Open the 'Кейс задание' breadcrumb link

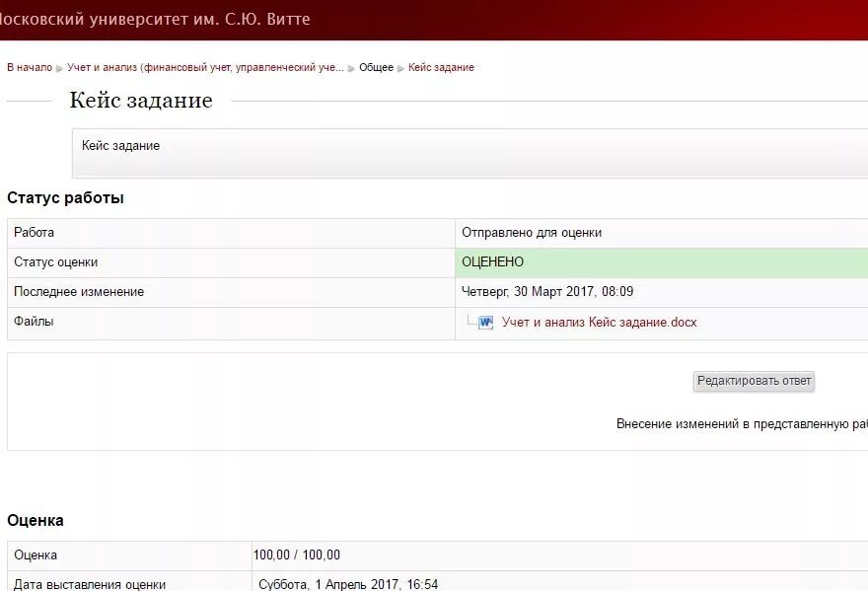tap(441, 67)
